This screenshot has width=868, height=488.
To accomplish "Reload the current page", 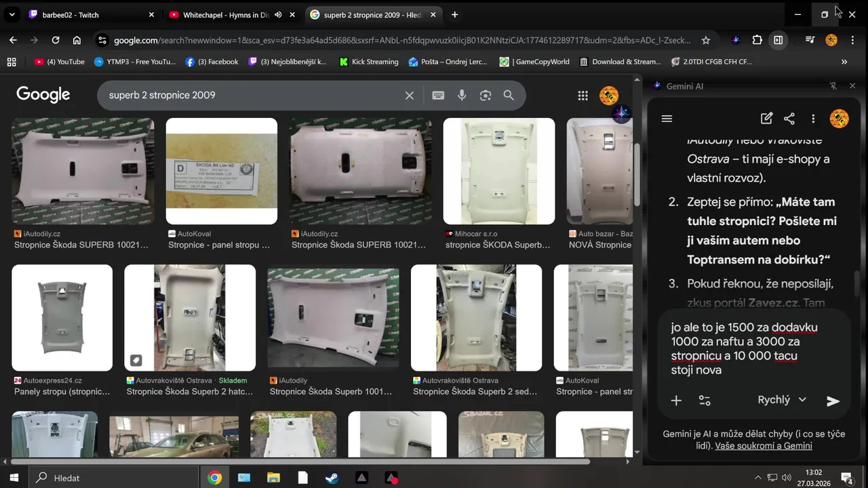I will (x=56, y=40).
